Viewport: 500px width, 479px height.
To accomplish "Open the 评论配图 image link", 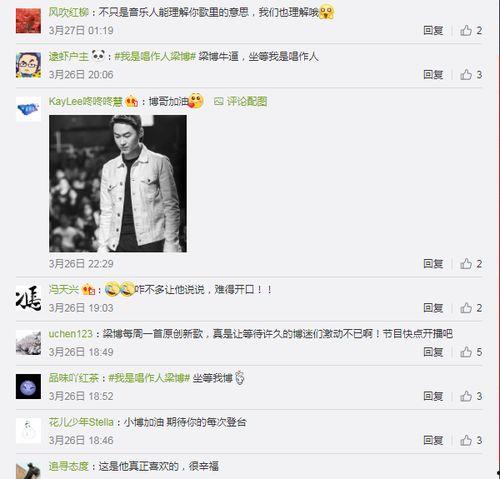I will click(x=240, y=101).
